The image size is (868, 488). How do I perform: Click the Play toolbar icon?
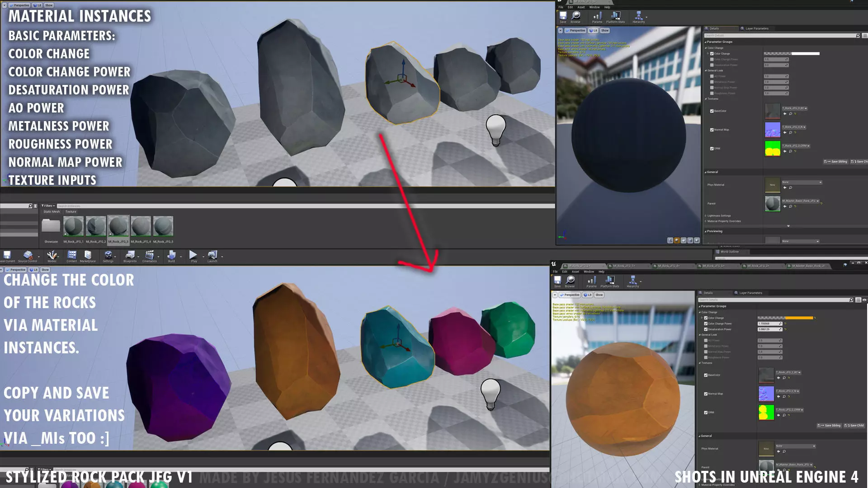click(x=193, y=257)
